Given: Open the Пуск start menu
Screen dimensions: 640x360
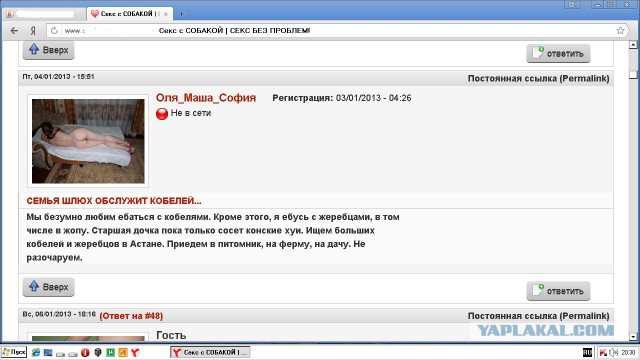Looking at the screenshot, I should point(14,352).
